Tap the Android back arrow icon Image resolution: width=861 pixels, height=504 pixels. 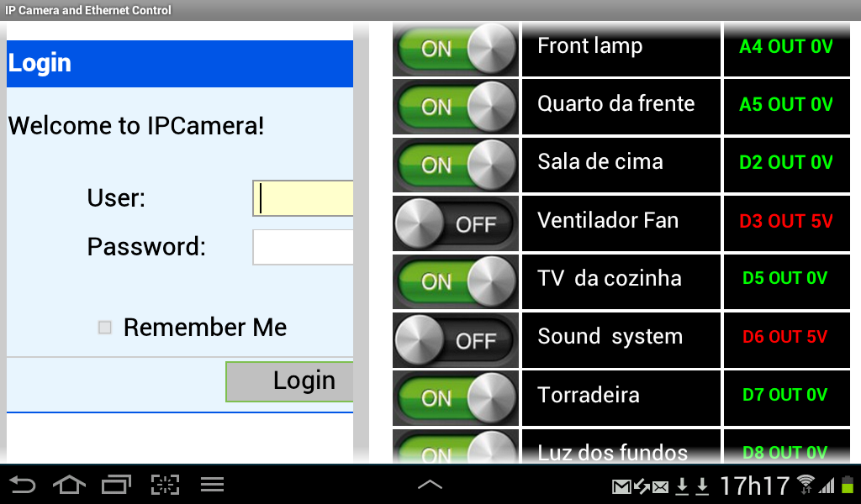click(23, 485)
